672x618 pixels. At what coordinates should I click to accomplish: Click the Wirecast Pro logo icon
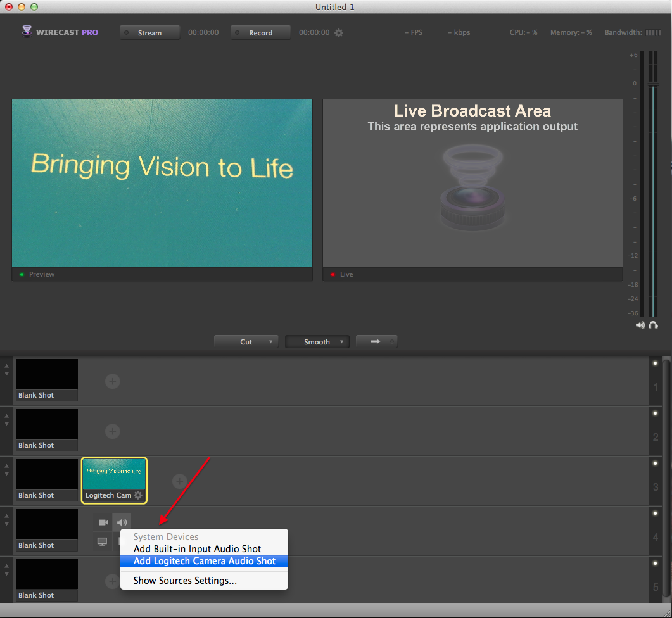coord(27,31)
